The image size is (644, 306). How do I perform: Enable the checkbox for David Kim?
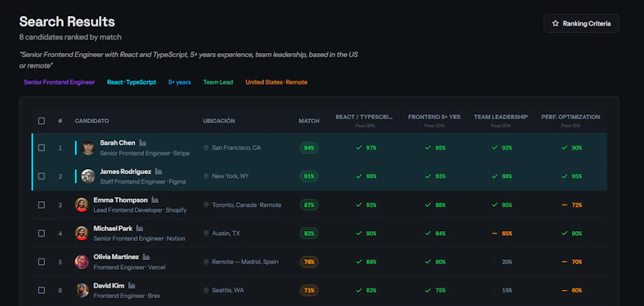click(42, 290)
